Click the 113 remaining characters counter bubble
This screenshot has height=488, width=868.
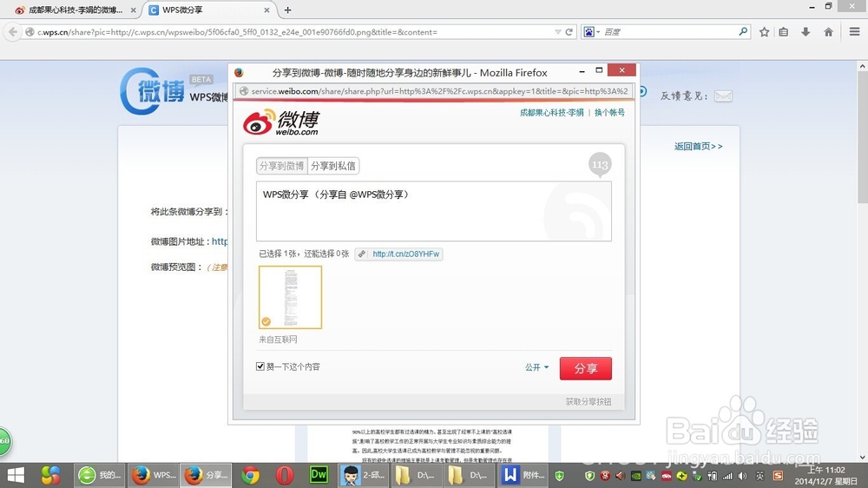pos(600,164)
